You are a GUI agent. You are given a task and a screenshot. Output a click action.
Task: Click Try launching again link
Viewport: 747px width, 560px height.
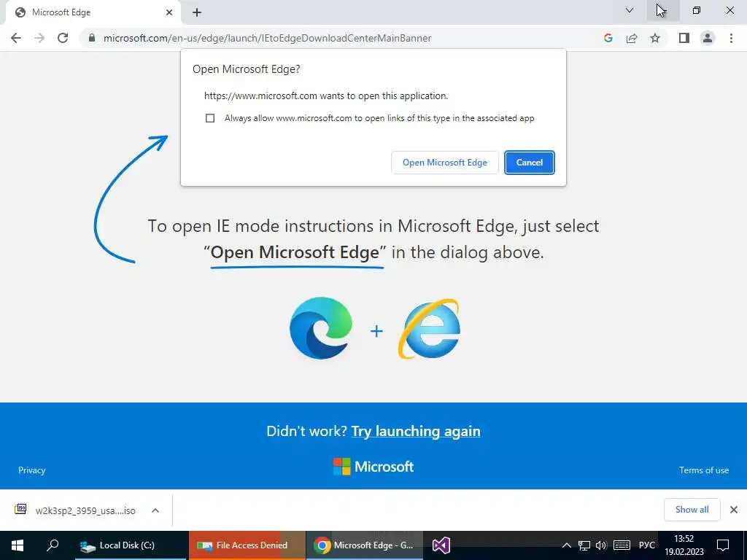click(416, 431)
